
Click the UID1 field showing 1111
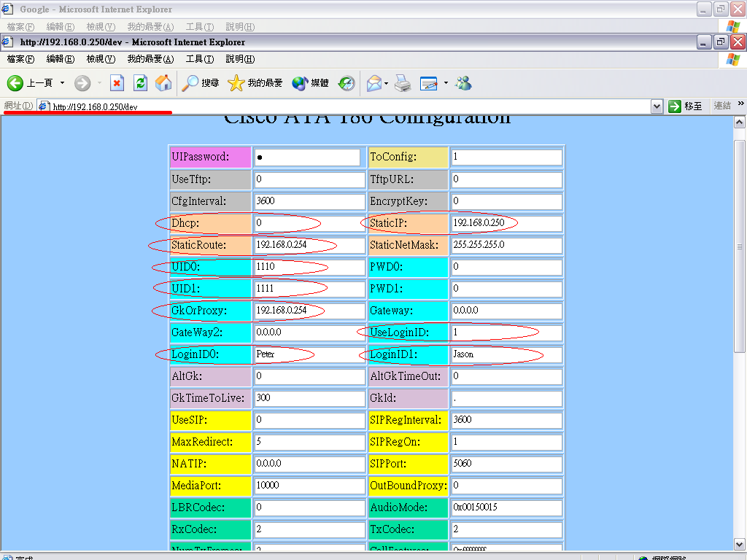tap(309, 289)
